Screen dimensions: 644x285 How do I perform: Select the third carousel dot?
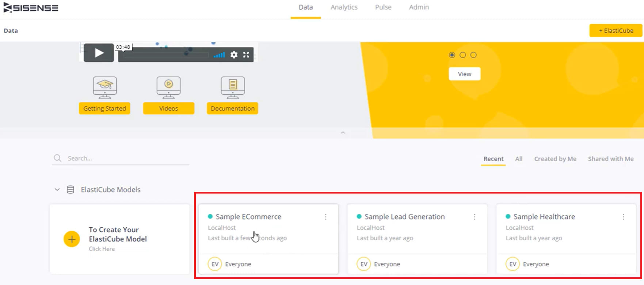point(473,55)
